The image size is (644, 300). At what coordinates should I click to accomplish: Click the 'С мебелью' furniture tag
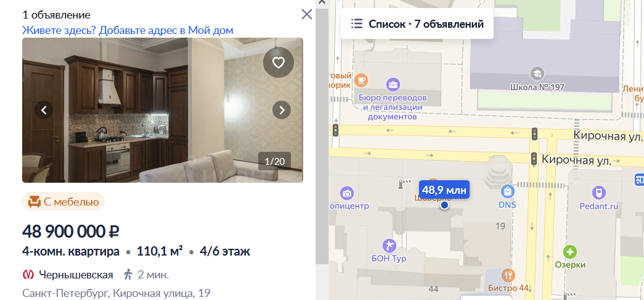coord(63,202)
